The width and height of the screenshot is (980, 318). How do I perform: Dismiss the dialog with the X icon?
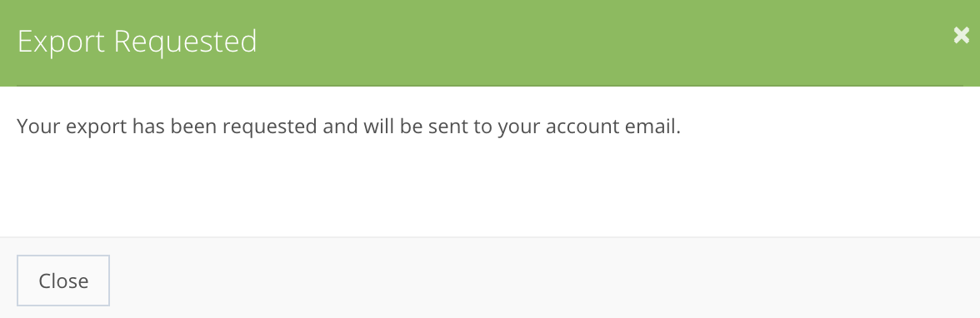pos(962,37)
